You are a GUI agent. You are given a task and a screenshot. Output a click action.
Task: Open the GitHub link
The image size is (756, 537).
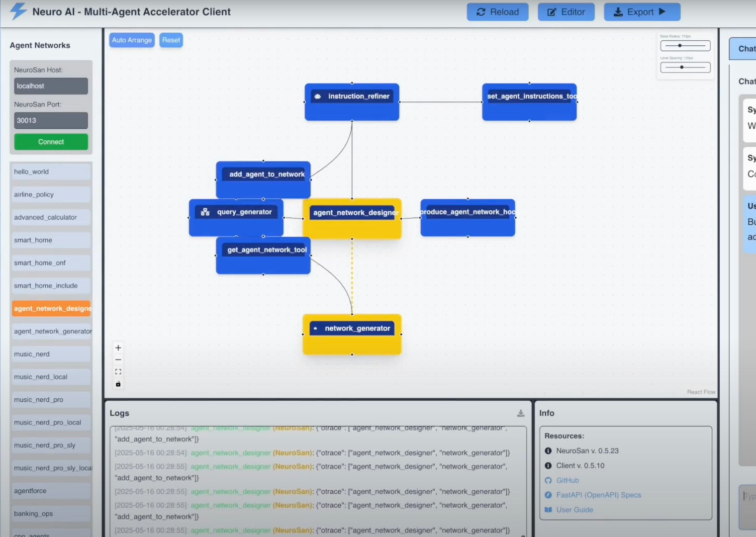[x=567, y=480]
